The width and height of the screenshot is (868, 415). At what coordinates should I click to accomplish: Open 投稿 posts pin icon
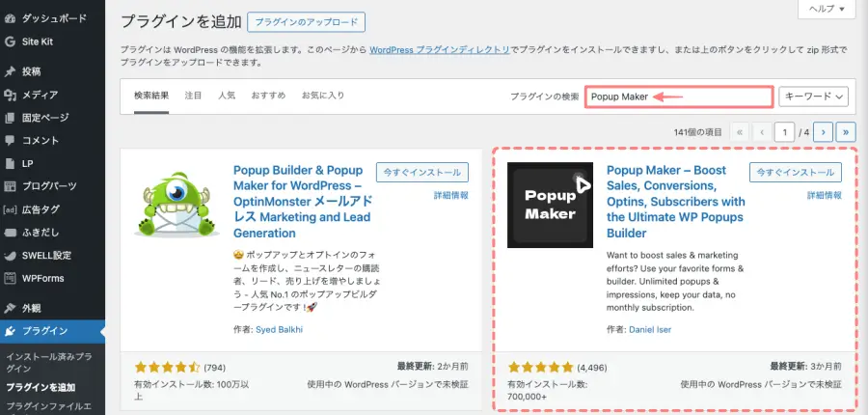click(10, 71)
